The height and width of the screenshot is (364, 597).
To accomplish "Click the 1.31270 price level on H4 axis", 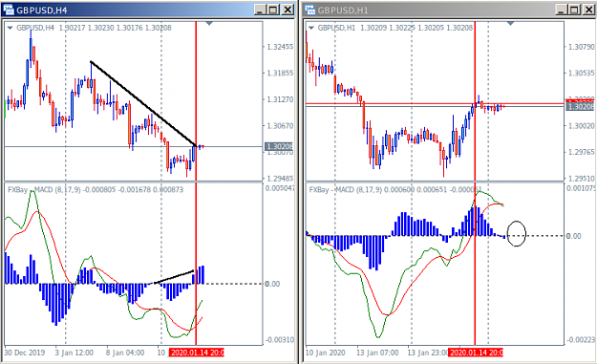I will pyautogui.click(x=280, y=99).
